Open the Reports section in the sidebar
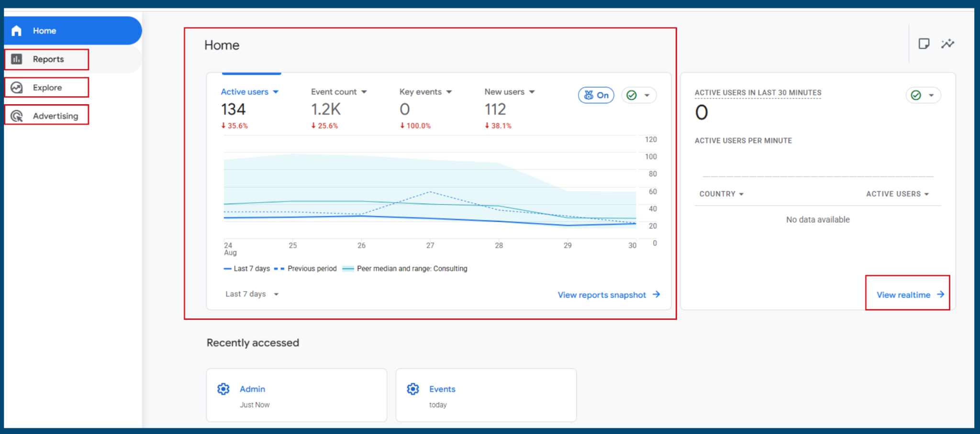The height and width of the screenshot is (434, 980). pyautogui.click(x=73, y=59)
